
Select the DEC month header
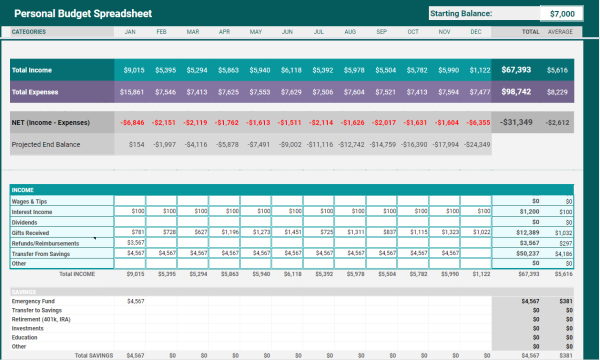click(476, 32)
